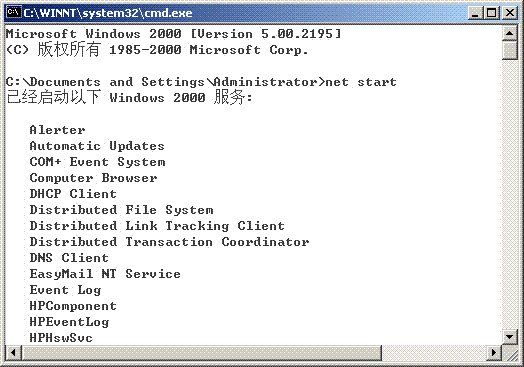Click the vertical scrollbar up arrow
524x367 pixels.
(x=510, y=33)
